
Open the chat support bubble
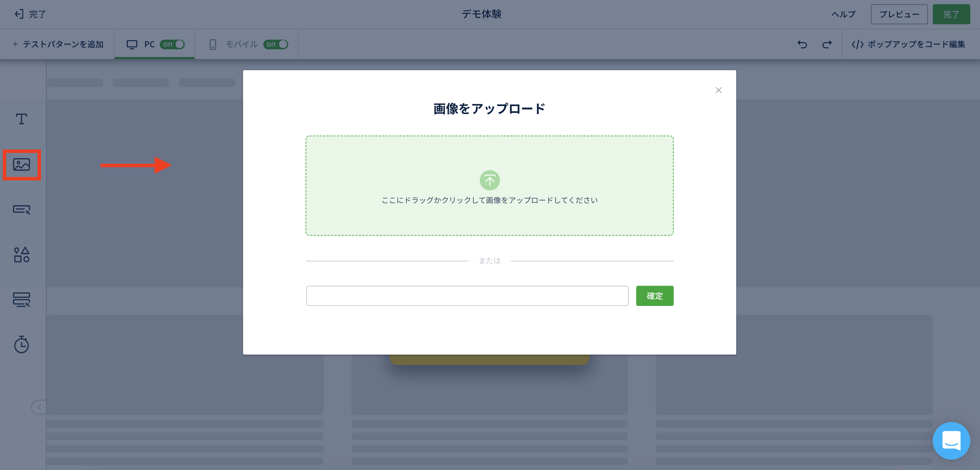(x=951, y=441)
